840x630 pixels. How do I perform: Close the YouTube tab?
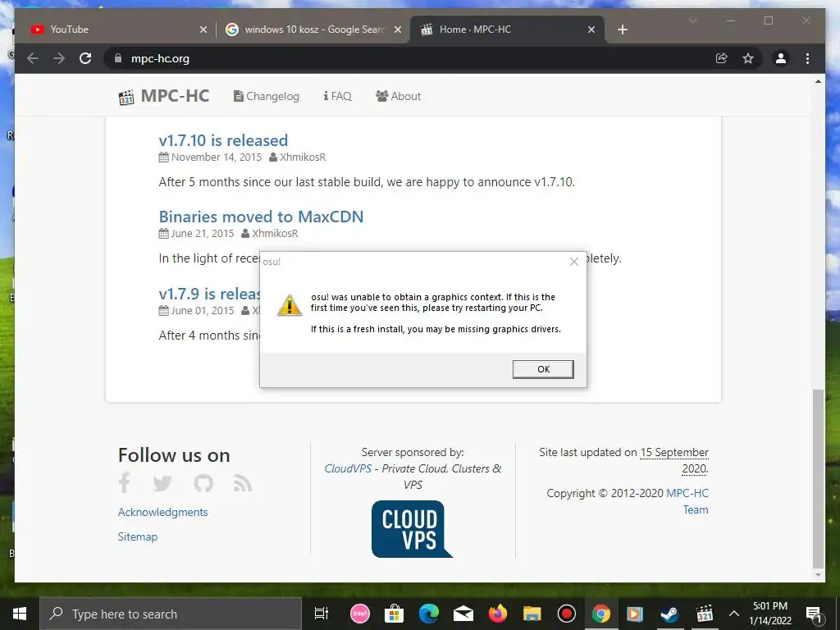coord(203,30)
